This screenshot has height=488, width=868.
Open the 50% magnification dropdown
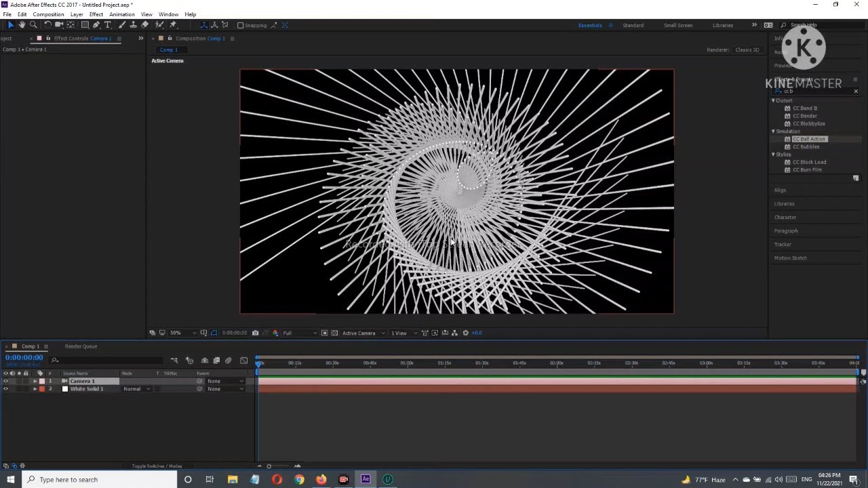(x=183, y=333)
